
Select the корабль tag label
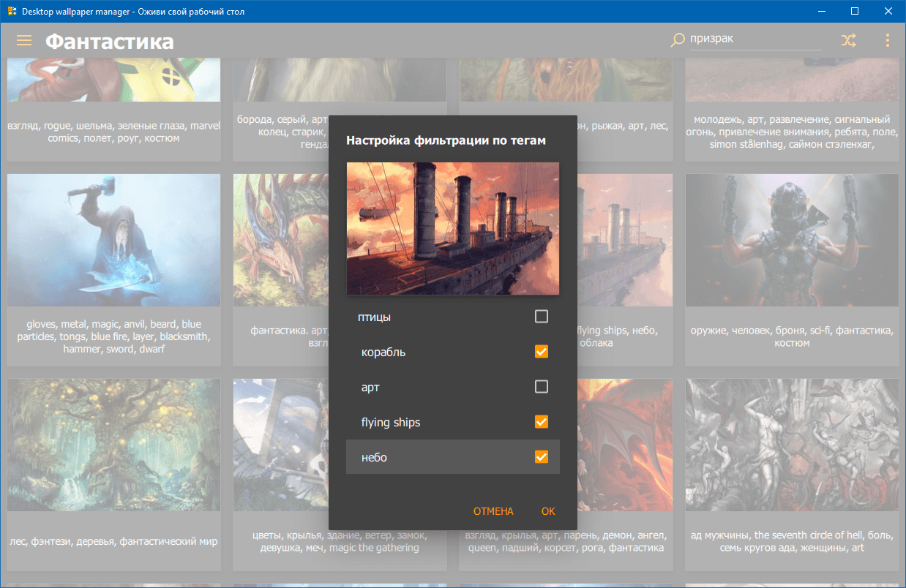pyautogui.click(x=383, y=353)
